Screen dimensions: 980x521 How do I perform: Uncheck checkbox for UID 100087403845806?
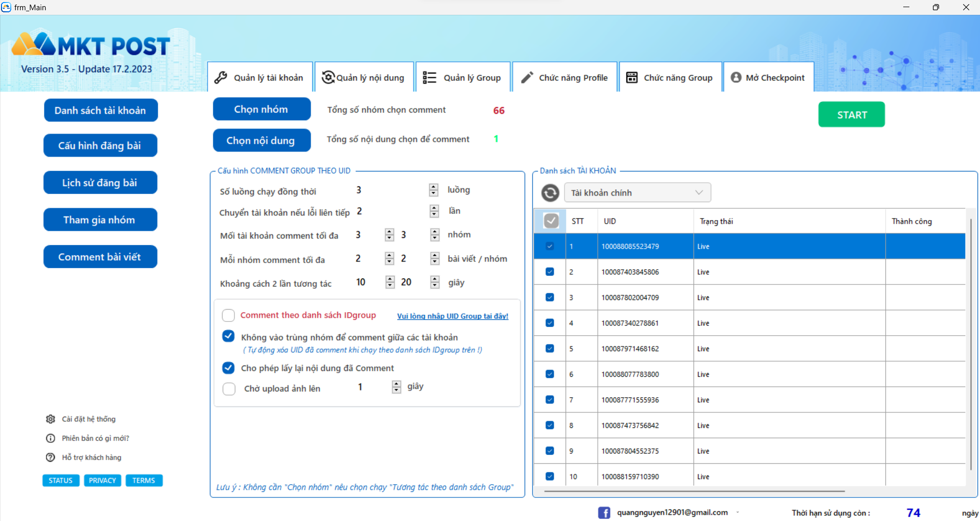(550, 272)
